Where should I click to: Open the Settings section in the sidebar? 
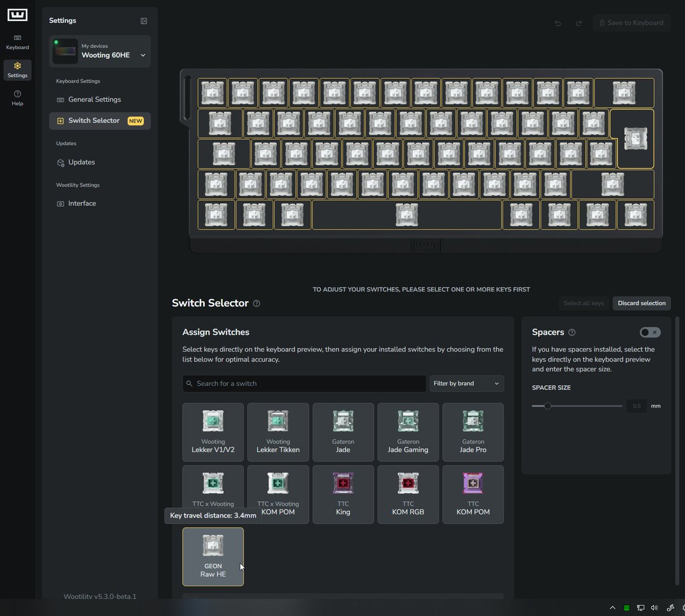coord(17,70)
